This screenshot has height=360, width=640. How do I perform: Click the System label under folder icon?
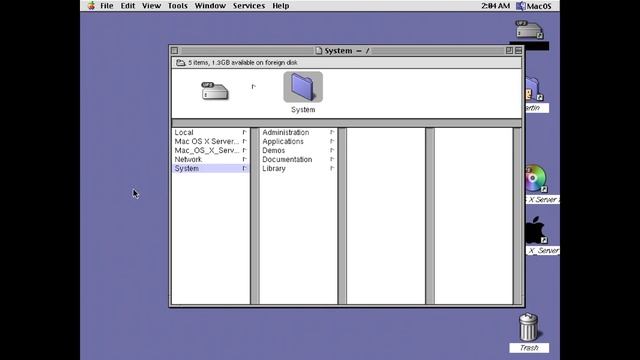[303, 110]
